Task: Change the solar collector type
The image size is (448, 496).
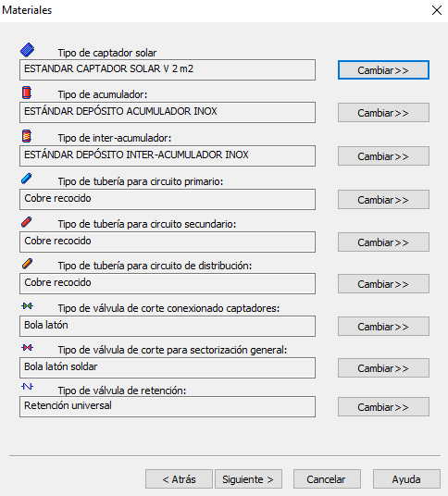Action: click(383, 70)
